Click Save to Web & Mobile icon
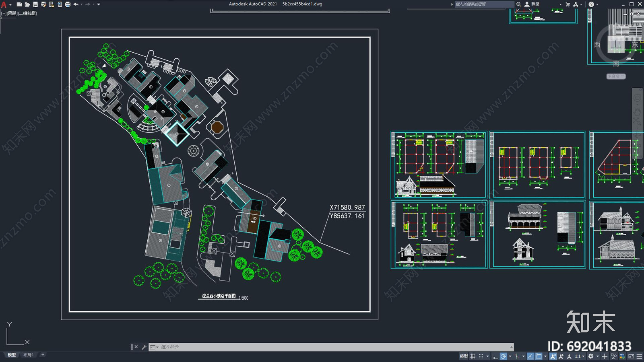The image size is (644, 362). pyautogui.click(x=60, y=4)
